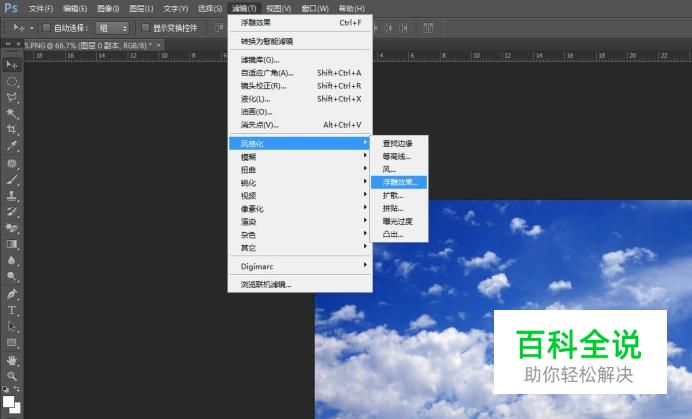The height and width of the screenshot is (419, 692).
Task: Toggle the 自动选择 checkbox
Action: tap(46, 28)
